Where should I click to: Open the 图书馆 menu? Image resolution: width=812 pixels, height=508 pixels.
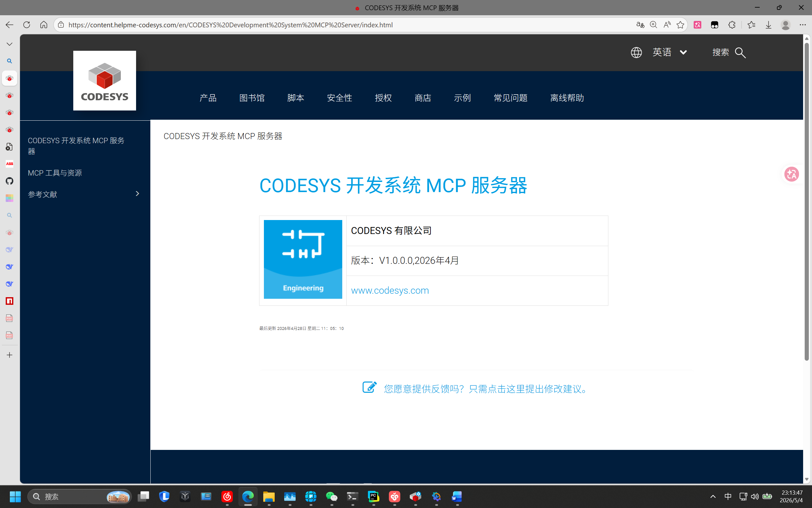pos(252,98)
